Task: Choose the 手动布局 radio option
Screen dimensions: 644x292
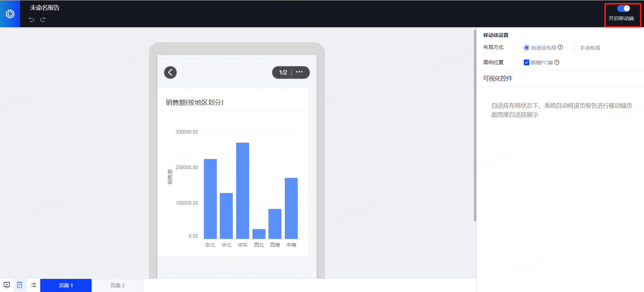Action: pyautogui.click(x=575, y=48)
